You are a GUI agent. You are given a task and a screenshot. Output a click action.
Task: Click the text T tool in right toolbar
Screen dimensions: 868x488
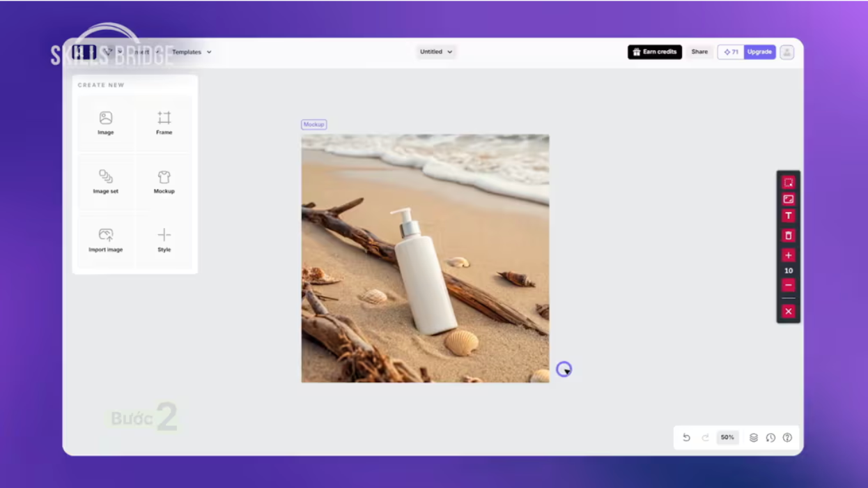[x=789, y=216]
